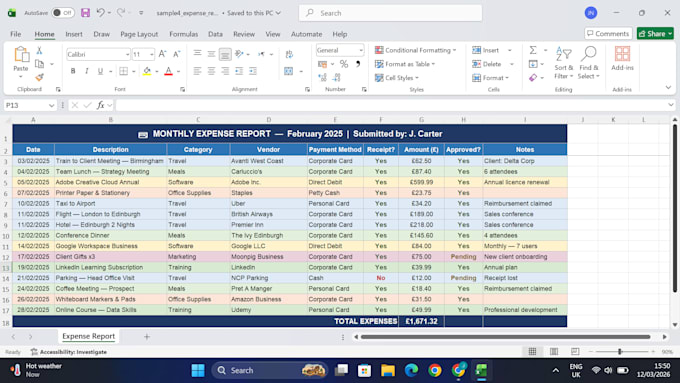
Task: Open File Explorer from taskbar
Action: click(x=388, y=370)
